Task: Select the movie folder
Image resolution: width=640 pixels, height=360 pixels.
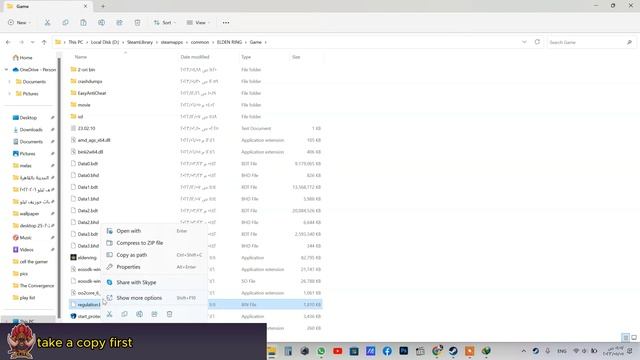Action: pyautogui.click(x=84, y=105)
